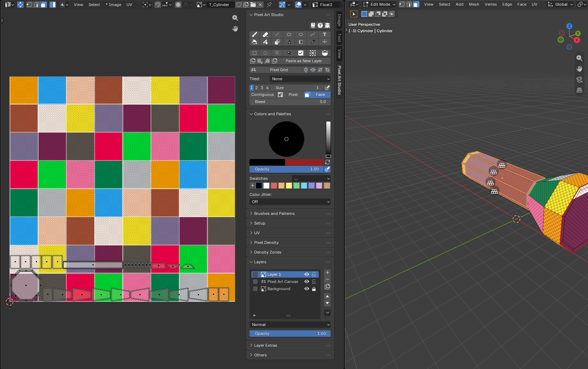The image size is (588, 369).
Task: Pick the yellow palette swatch
Action: (289, 186)
